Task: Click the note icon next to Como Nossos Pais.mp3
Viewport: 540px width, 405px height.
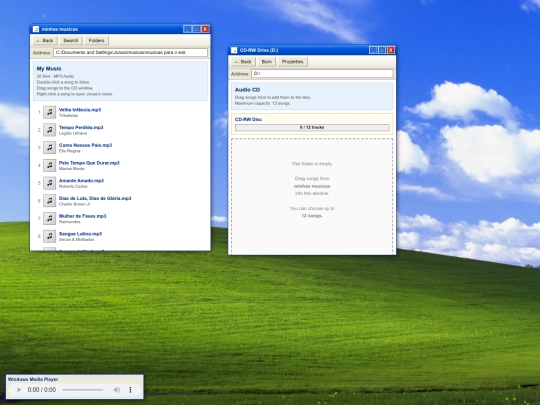Action: [50, 148]
